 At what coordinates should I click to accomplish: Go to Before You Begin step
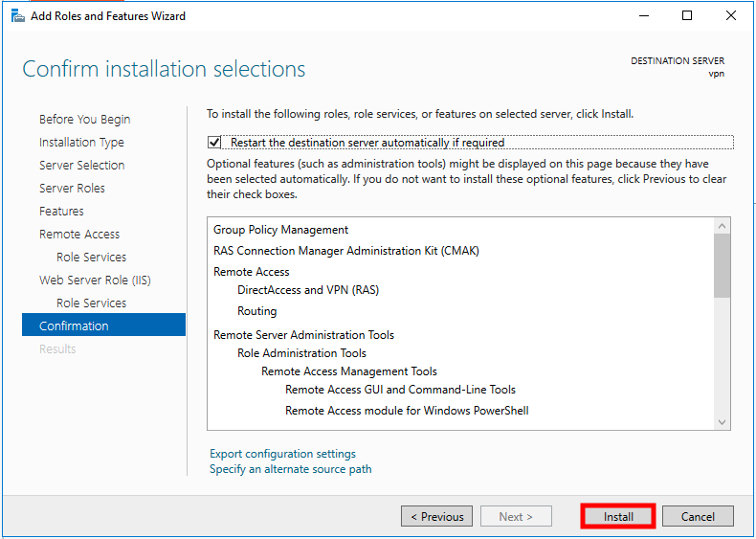(x=84, y=120)
